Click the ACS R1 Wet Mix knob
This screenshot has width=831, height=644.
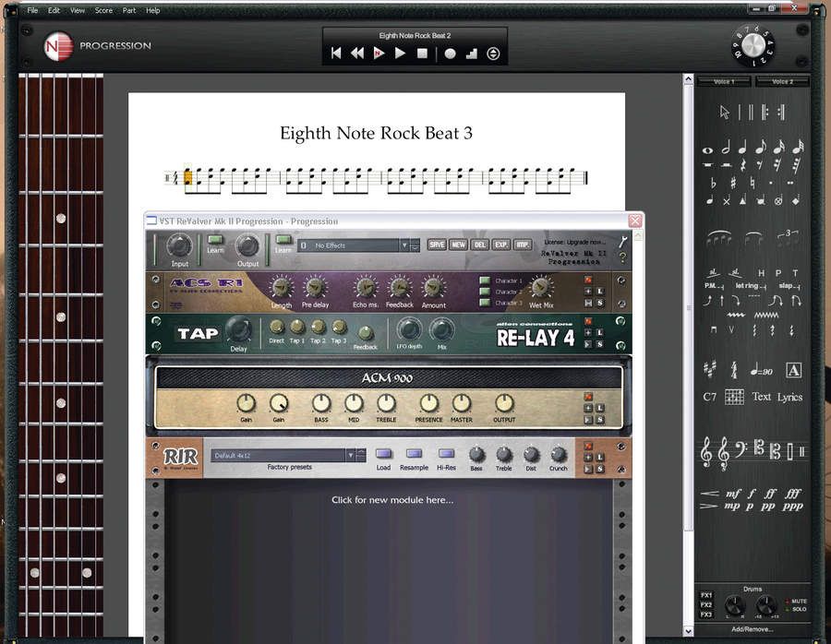coord(540,287)
